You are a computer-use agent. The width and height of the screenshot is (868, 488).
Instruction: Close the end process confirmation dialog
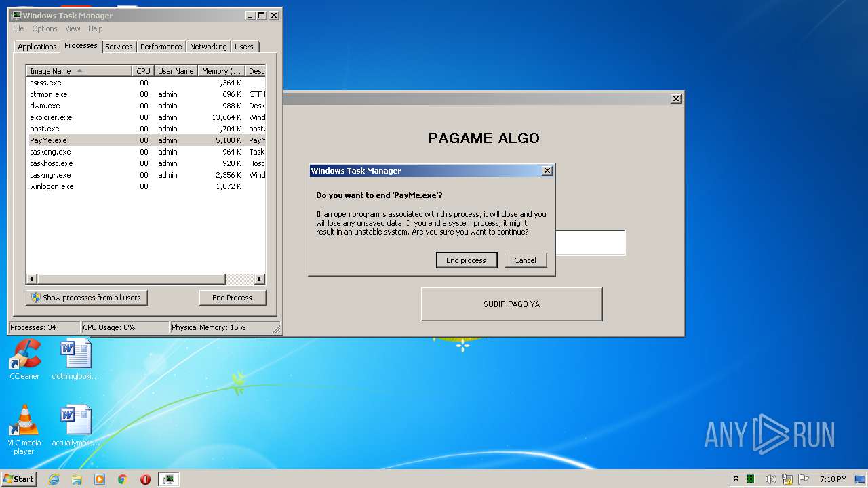[x=547, y=171]
